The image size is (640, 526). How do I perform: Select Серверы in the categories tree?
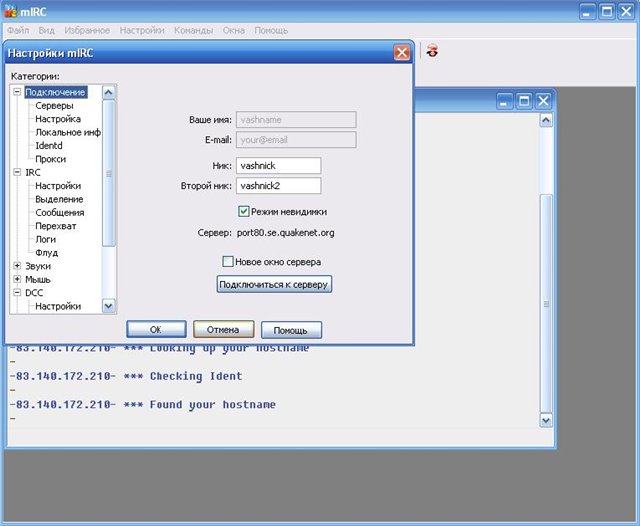pos(54,106)
